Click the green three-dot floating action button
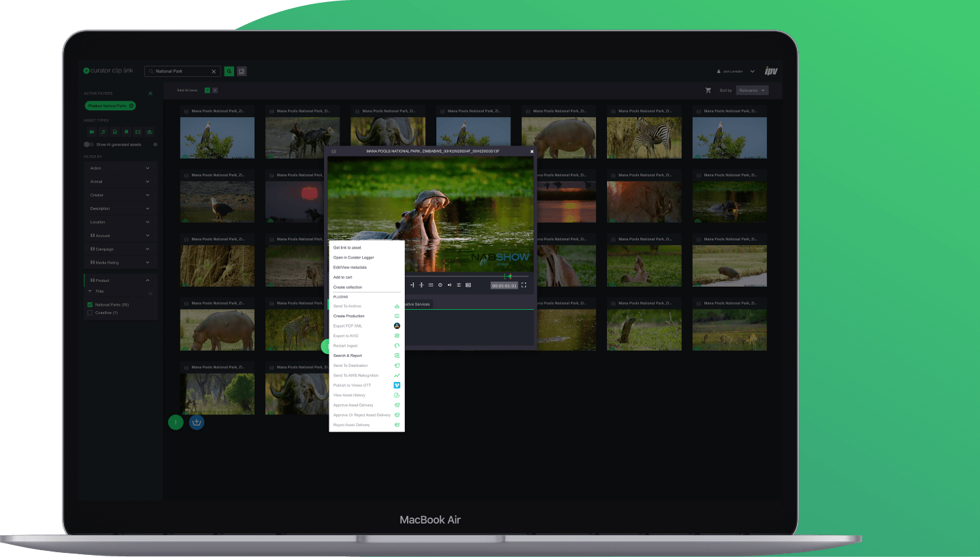 tap(176, 422)
